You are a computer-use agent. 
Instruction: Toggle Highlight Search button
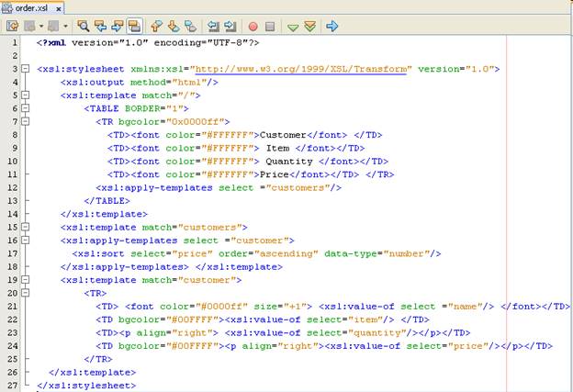click(134, 26)
